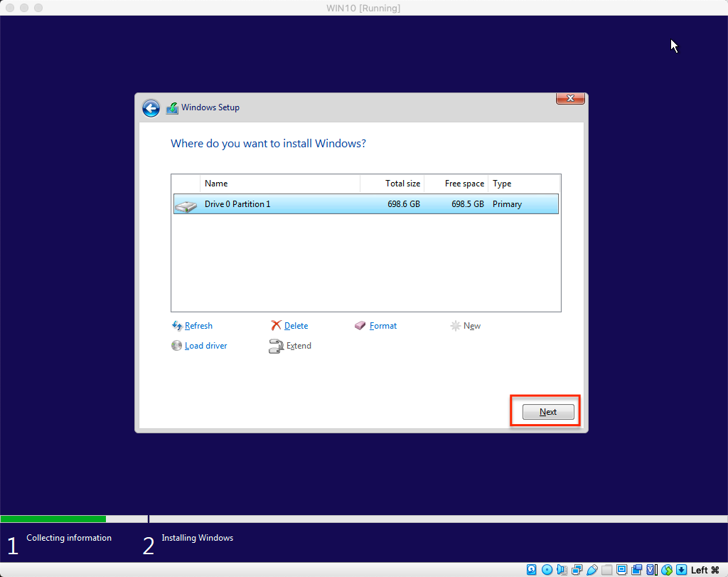Open VirtualBox network indicator

[x=577, y=570]
